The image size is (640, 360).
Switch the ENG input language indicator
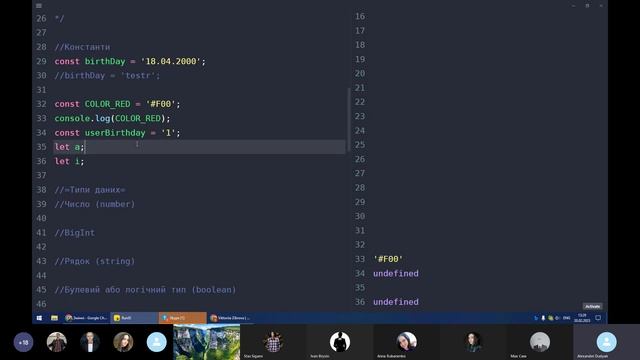pyautogui.click(x=567, y=318)
